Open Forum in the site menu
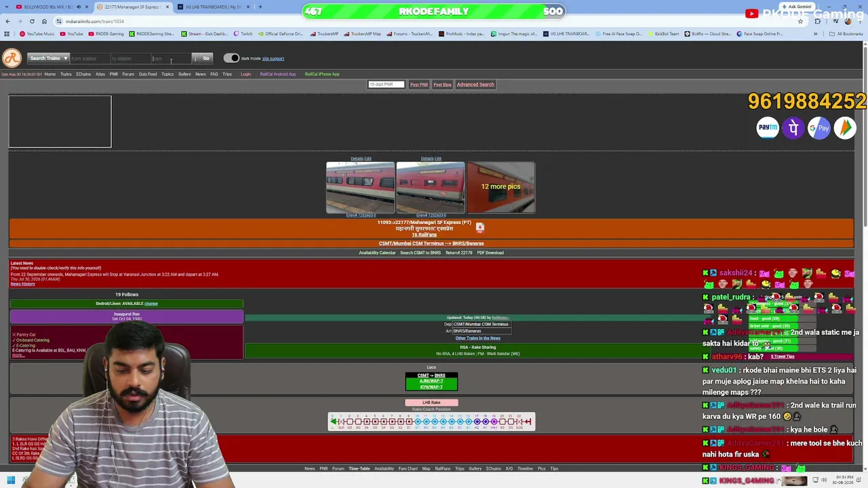 128,74
